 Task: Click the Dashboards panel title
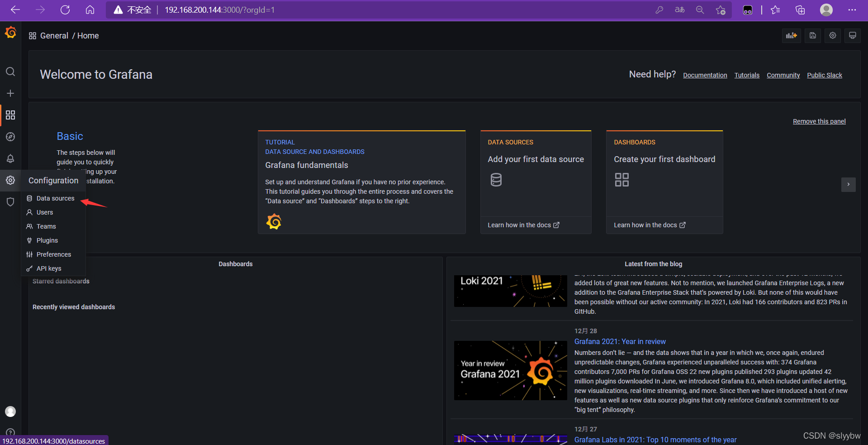click(x=235, y=264)
